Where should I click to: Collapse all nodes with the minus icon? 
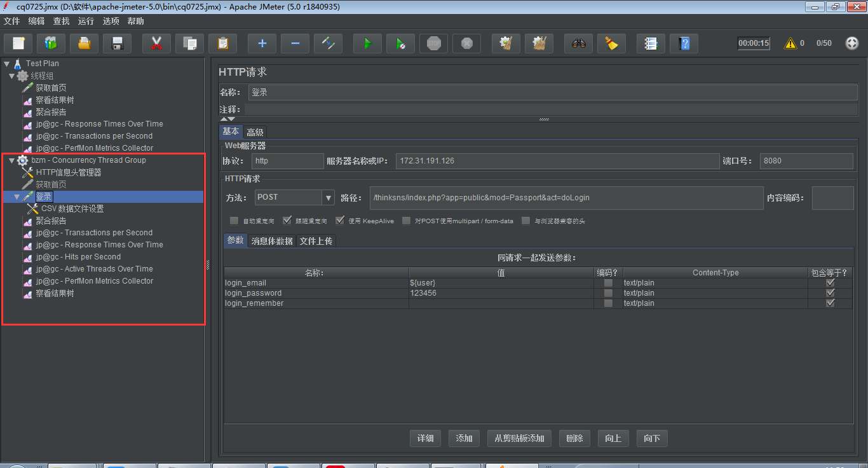tap(295, 43)
